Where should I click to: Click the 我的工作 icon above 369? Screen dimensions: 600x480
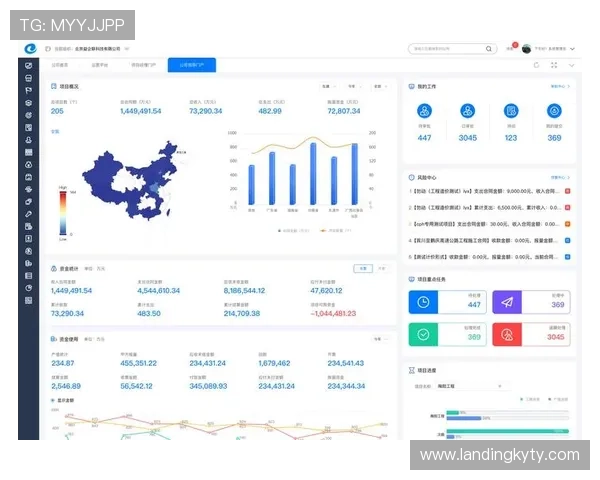[x=554, y=111]
